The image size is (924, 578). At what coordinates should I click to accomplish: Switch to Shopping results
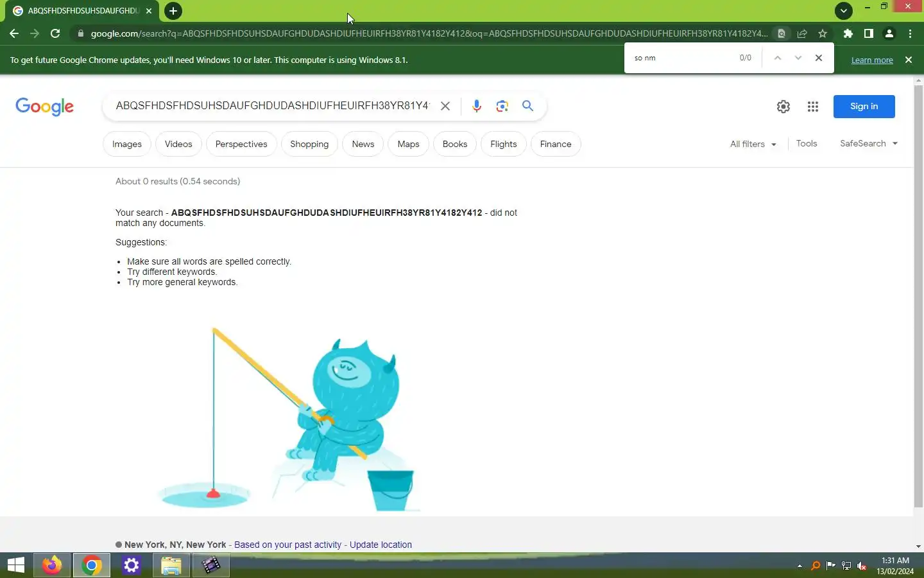tap(309, 144)
